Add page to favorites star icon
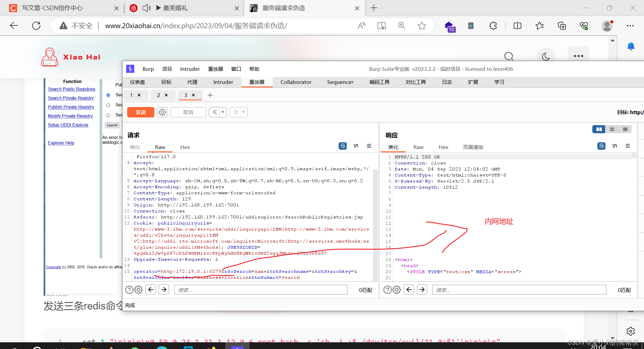644x349 pixels. [x=422, y=26]
